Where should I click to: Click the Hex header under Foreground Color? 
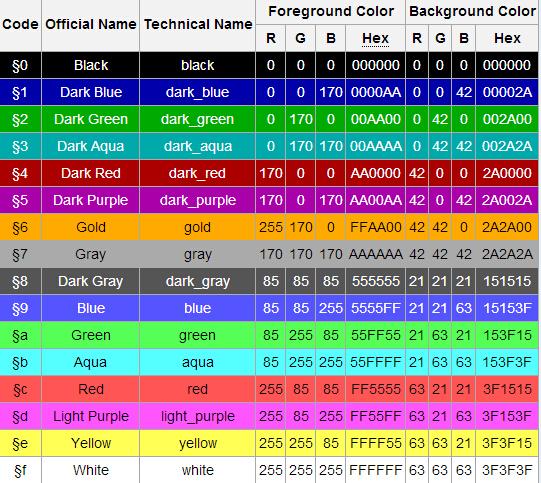pyautogui.click(x=375, y=38)
